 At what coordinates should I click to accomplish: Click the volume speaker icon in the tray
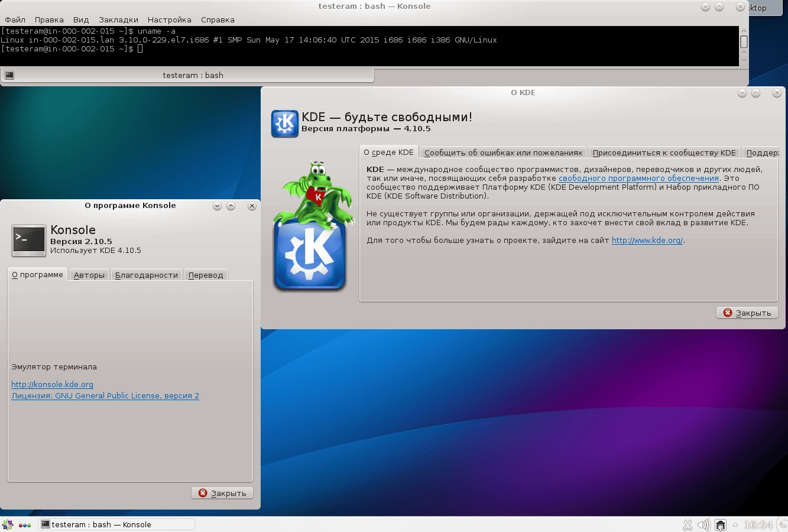703,525
